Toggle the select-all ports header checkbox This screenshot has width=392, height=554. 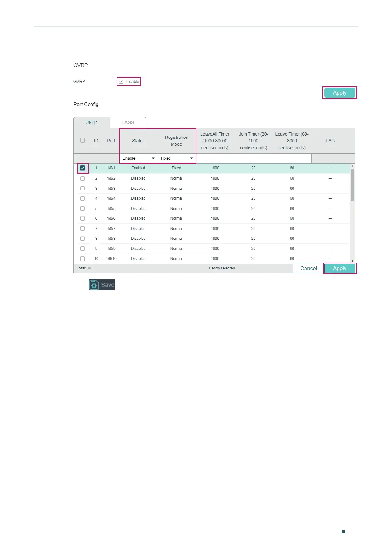(x=82, y=140)
